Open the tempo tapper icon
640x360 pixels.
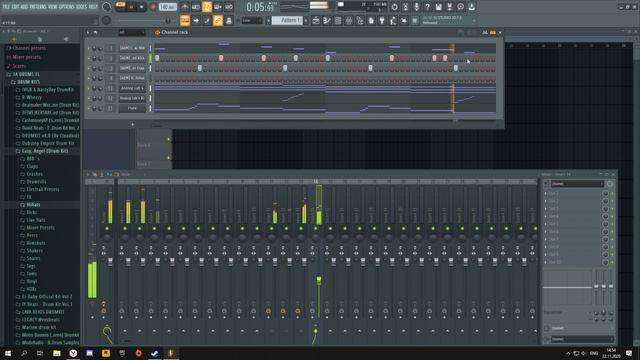393,20
